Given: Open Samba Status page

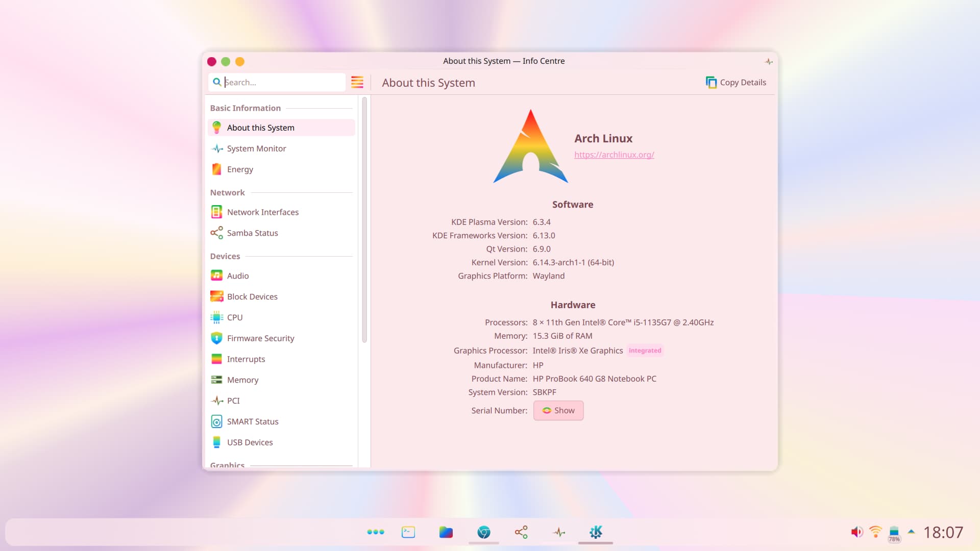Looking at the screenshot, I should (281, 233).
